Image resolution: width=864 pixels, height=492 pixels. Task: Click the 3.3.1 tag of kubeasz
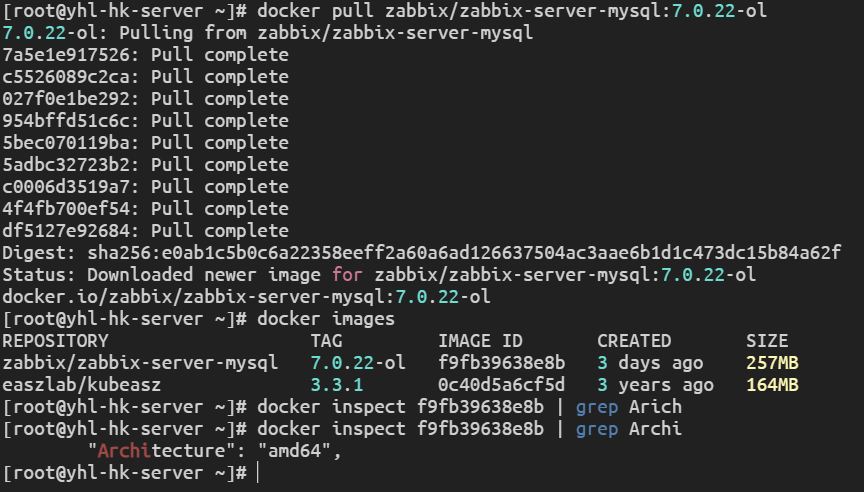pos(337,385)
